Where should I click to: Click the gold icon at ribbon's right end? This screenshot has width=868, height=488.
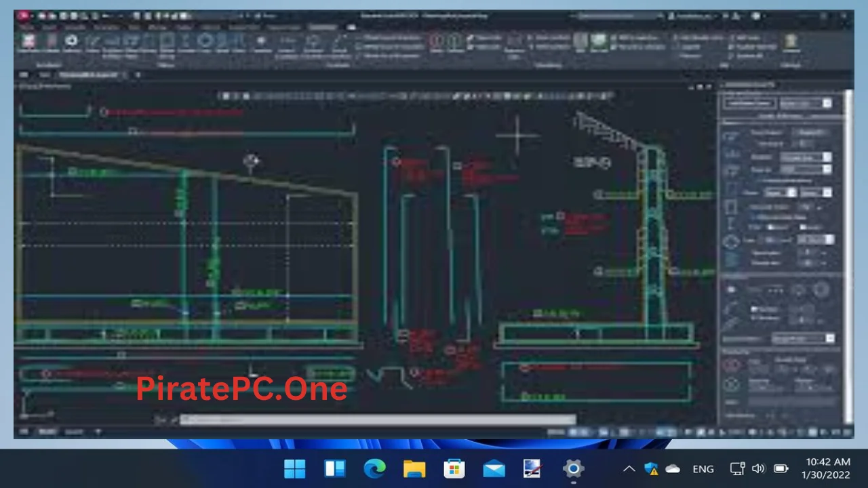click(790, 41)
